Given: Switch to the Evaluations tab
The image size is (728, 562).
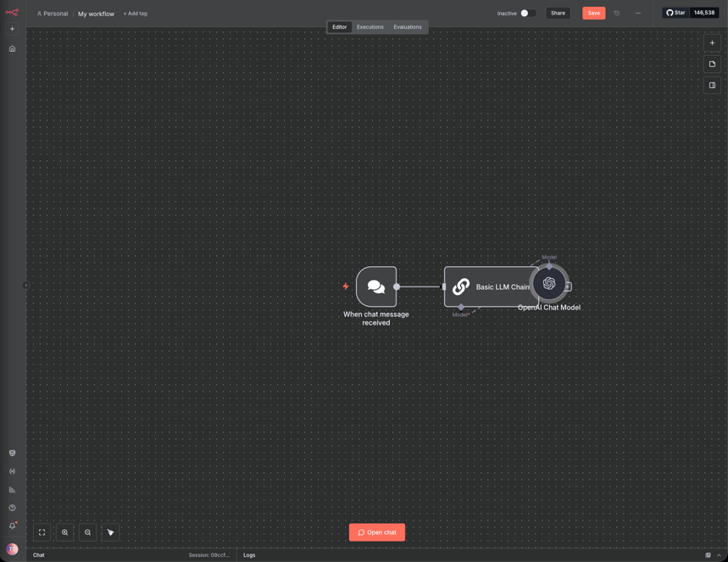Looking at the screenshot, I should tap(408, 26).
